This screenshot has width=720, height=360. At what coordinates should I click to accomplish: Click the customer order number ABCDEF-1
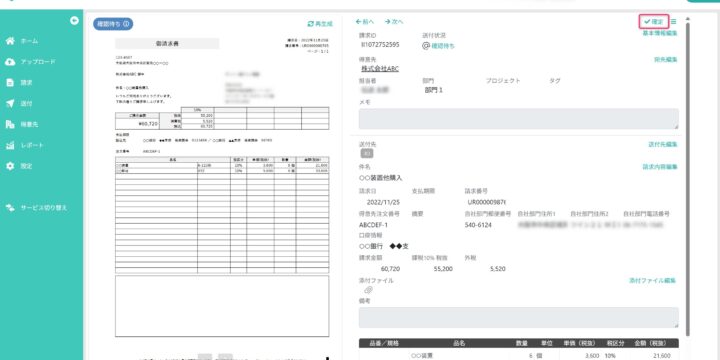(373, 225)
